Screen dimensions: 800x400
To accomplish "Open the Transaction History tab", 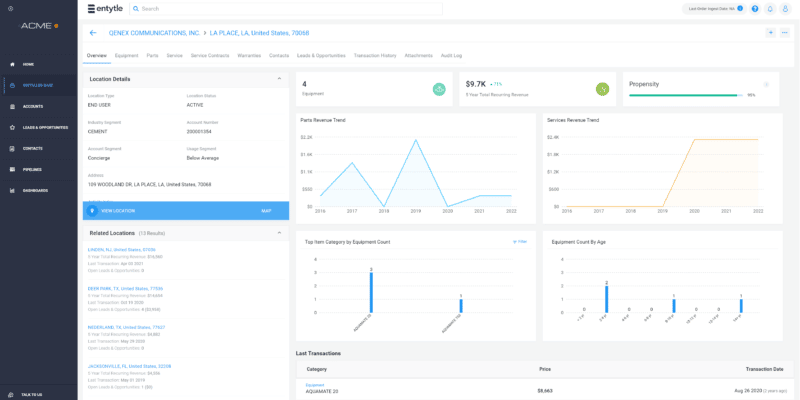I will pos(375,56).
